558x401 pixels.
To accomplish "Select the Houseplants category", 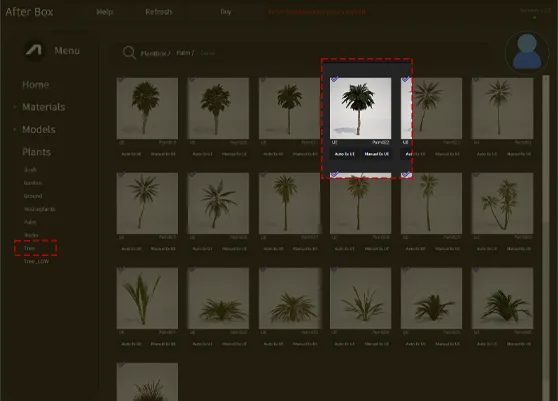I will coord(40,209).
